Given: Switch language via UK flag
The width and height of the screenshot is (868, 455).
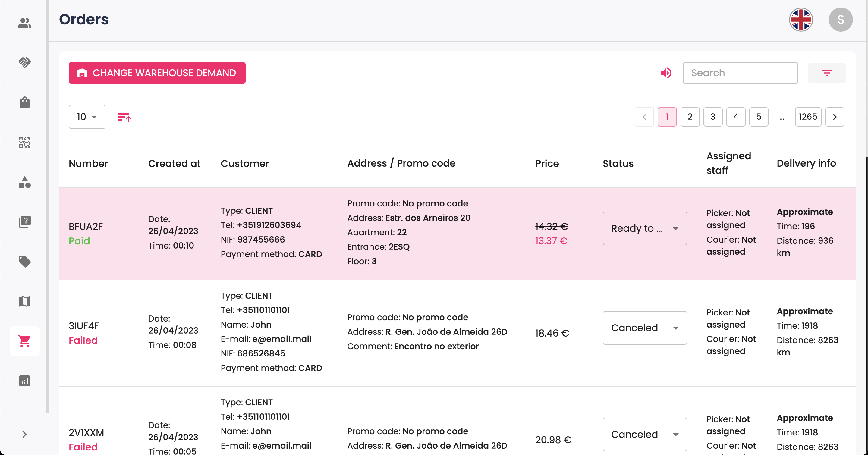Looking at the screenshot, I should coord(801,20).
